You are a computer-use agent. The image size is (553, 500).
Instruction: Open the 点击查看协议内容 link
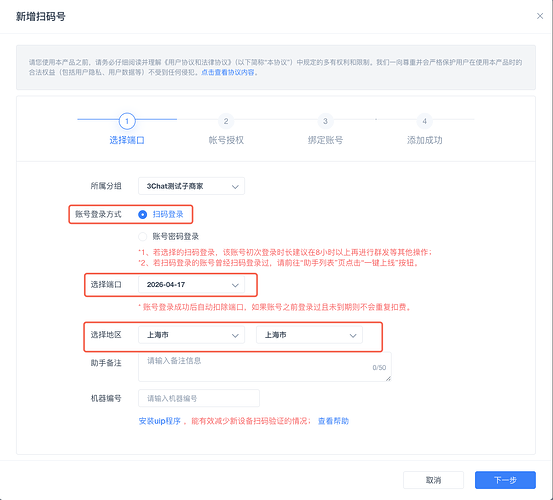coord(228,72)
